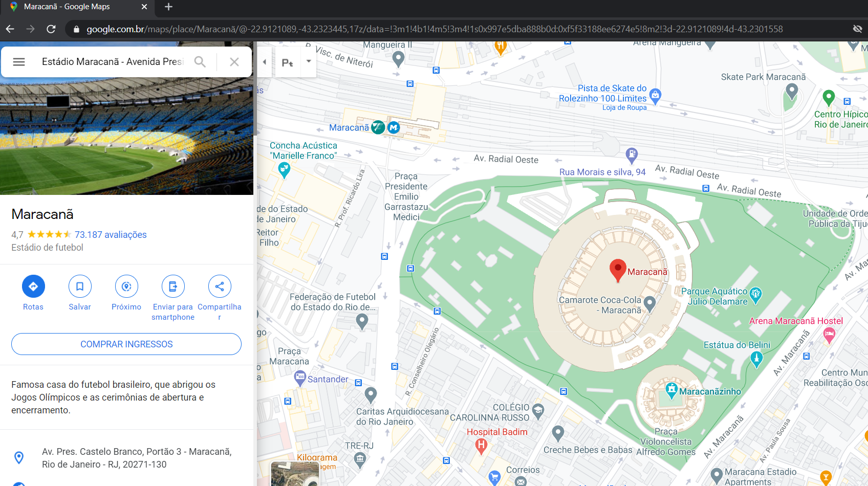
Task: Click the search input field
Action: click(x=113, y=62)
